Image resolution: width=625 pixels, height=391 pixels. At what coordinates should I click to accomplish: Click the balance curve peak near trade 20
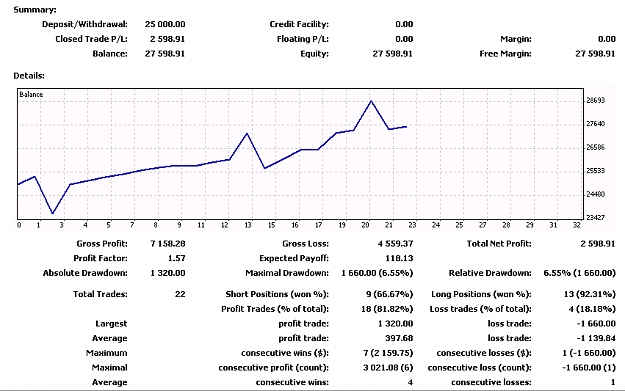click(371, 101)
